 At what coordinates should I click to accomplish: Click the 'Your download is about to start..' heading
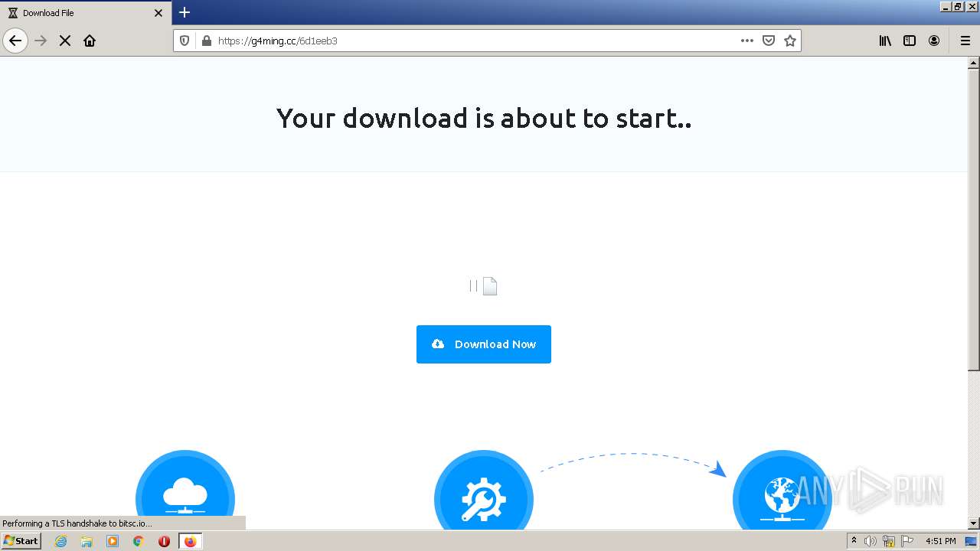(484, 118)
